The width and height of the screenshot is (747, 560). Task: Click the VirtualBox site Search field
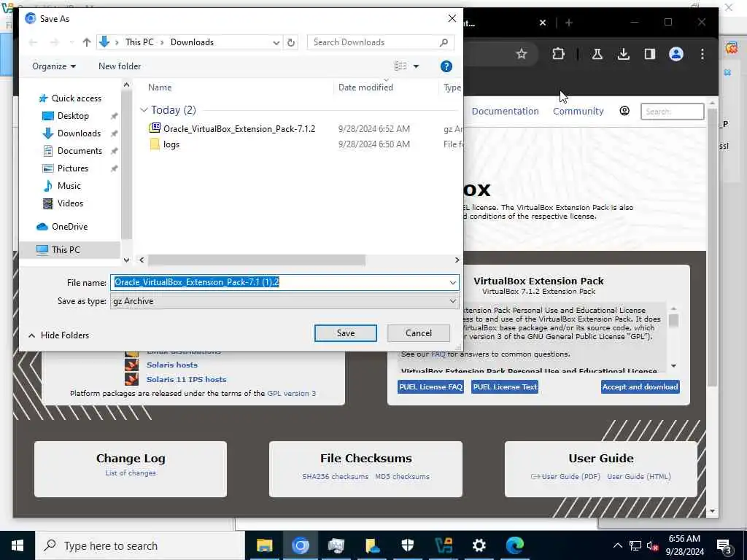coord(672,112)
